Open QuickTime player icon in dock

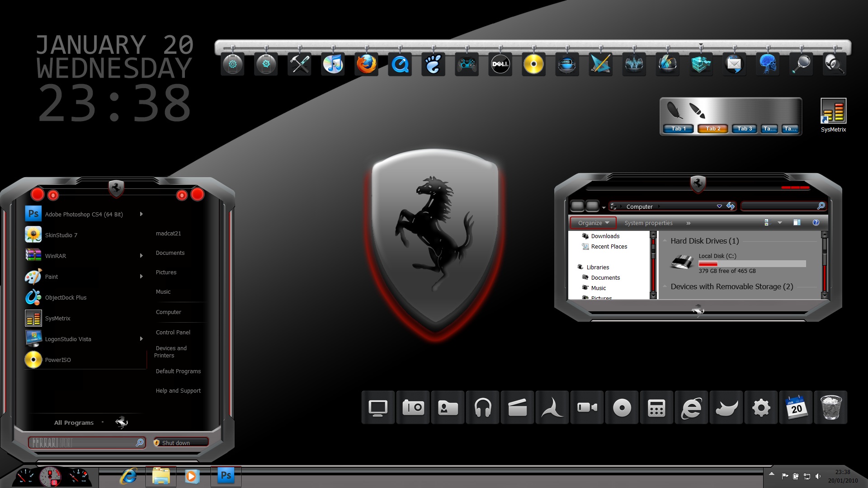(400, 64)
